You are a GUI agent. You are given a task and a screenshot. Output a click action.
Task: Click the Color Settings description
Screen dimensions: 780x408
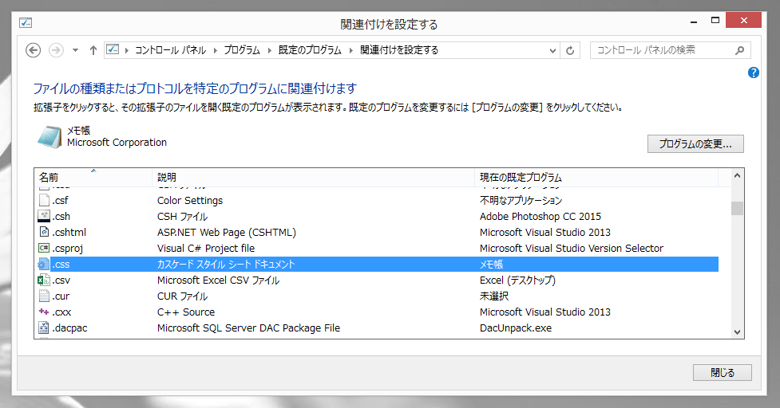click(x=190, y=201)
